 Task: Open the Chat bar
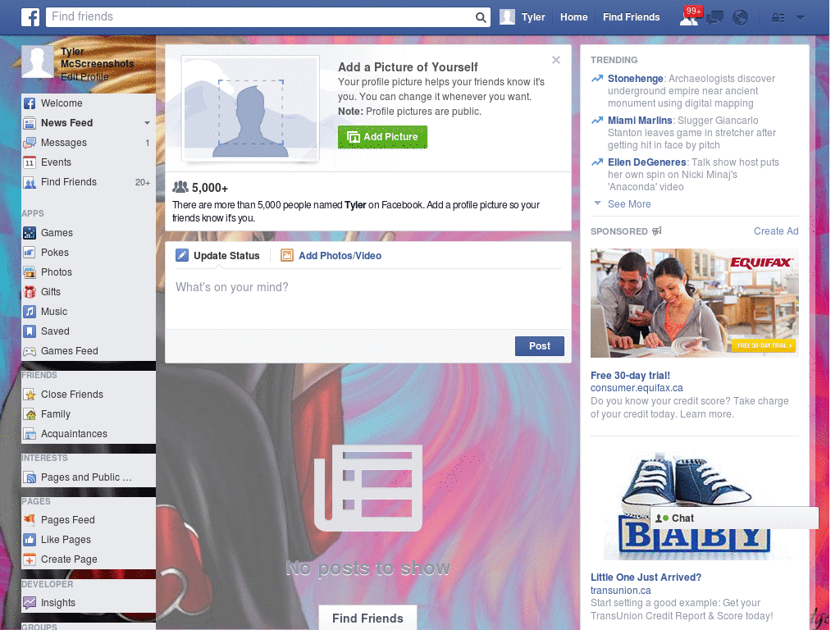(x=734, y=518)
